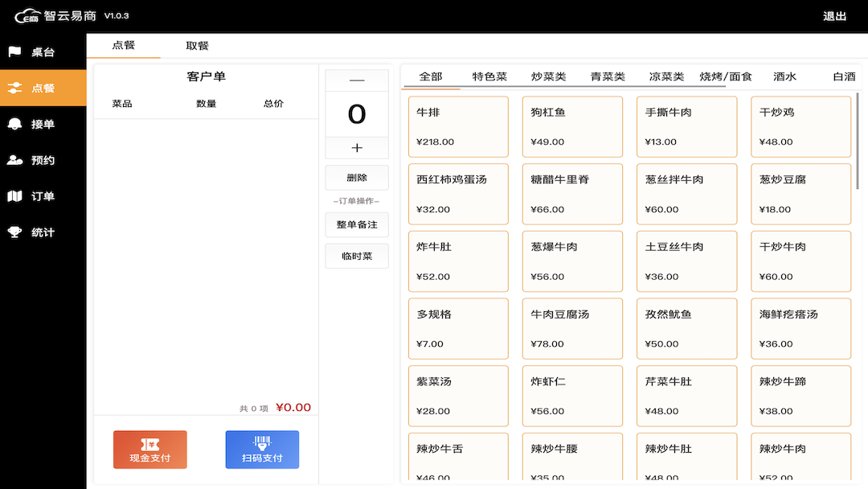Open the 订单 orders icon in sidebar
Image resolution: width=868 pixels, height=489 pixels.
click(x=15, y=196)
